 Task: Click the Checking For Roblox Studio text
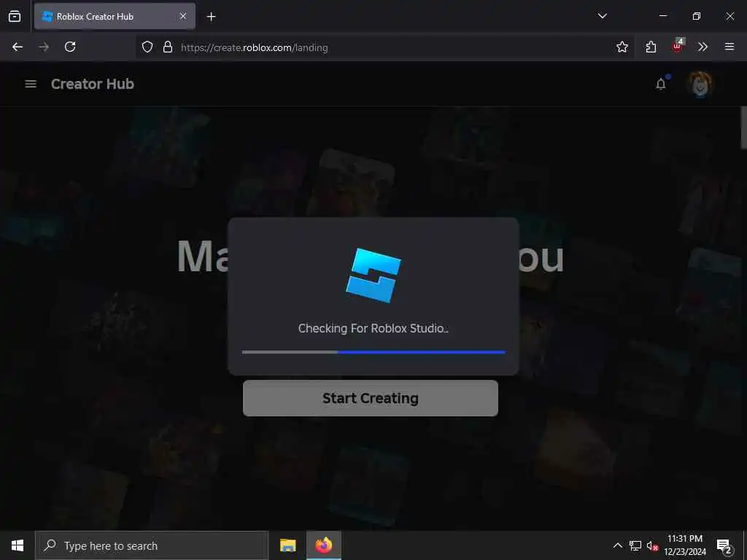pos(373,328)
